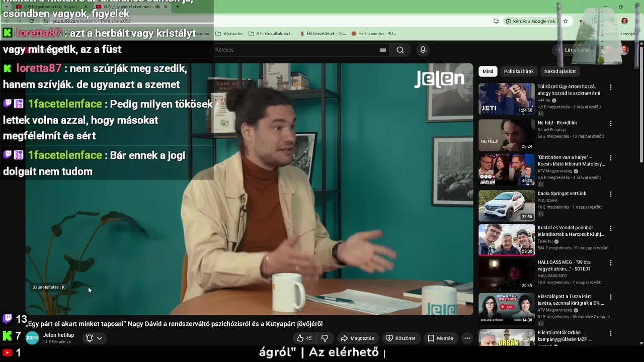This screenshot has width=644, height=362.
Task: Open options menu for Kristóf és Vendel video
Action: click(x=611, y=228)
